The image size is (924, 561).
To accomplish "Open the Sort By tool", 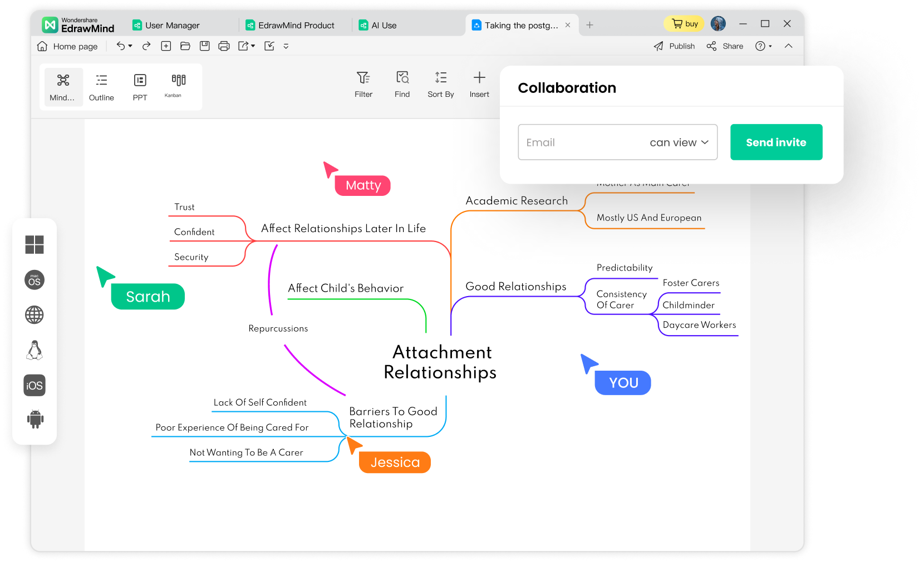I will coord(440,84).
